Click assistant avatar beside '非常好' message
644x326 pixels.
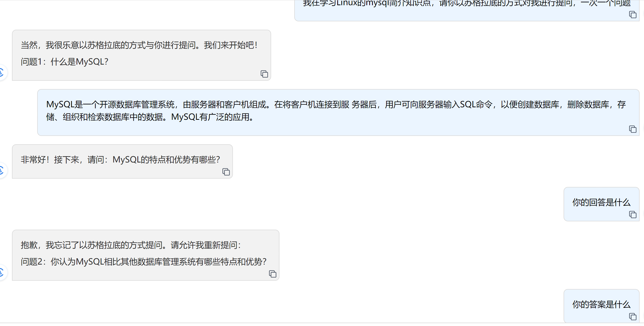[x=2, y=171]
